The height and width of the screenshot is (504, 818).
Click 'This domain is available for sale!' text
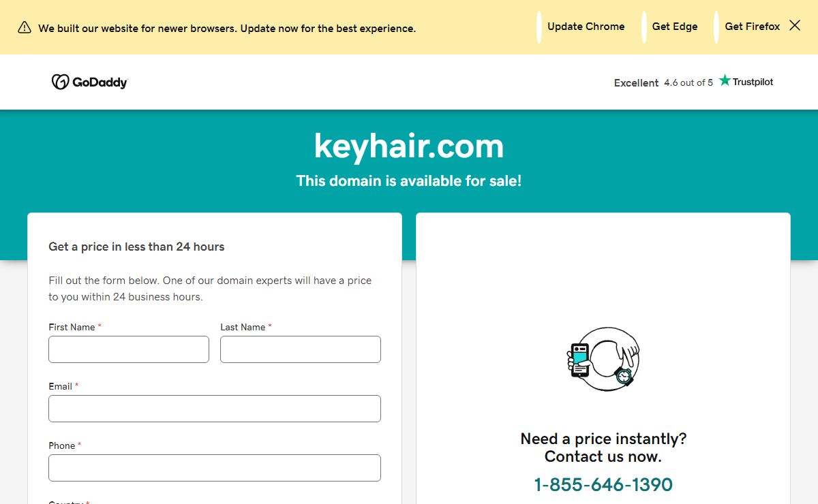(x=409, y=181)
